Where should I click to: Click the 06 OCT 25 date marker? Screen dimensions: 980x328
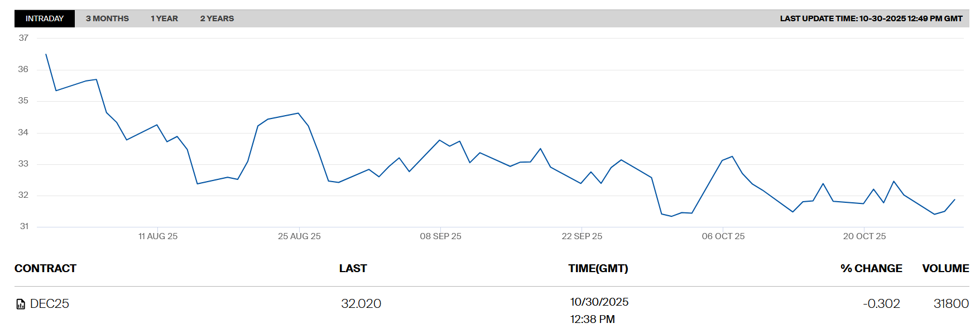point(723,236)
